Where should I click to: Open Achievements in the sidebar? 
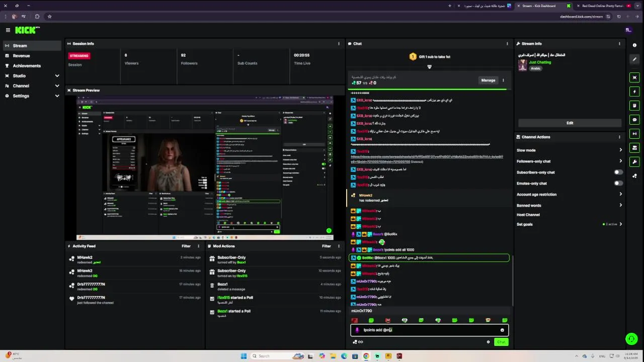(32, 66)
